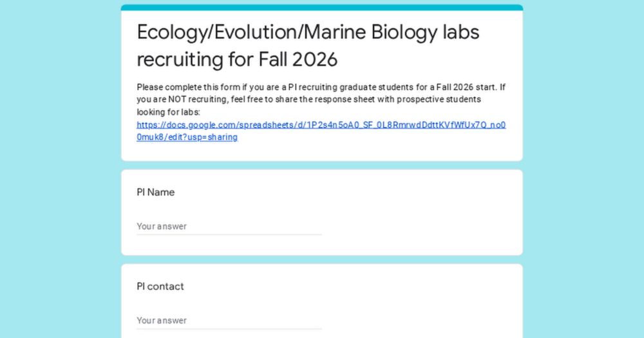Click light-blue background left of the form
The image size is (644, 338).
click(x=61, y=169)
